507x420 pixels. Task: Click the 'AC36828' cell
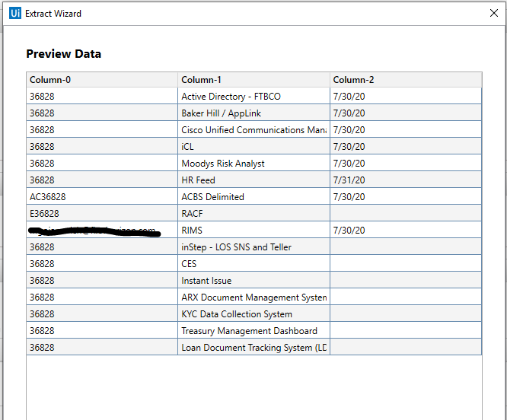102,197
